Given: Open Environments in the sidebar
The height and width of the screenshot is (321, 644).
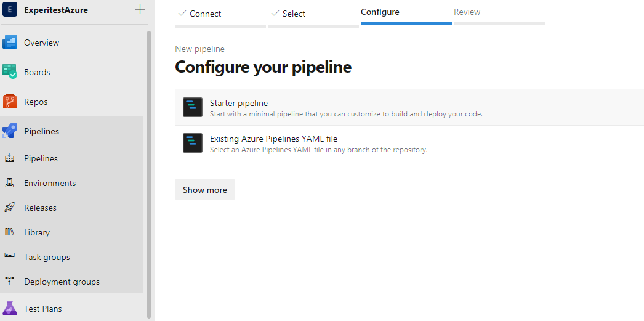Looking at the screenshot, I should (50, 183).
